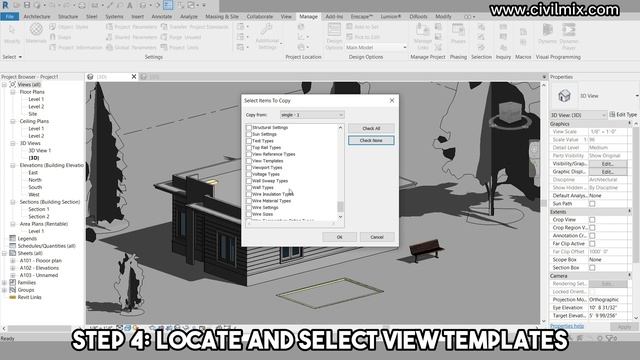Collapse the Ceiling Plans tree node
This screenshot has width=640, height=360.
(13, 121)
